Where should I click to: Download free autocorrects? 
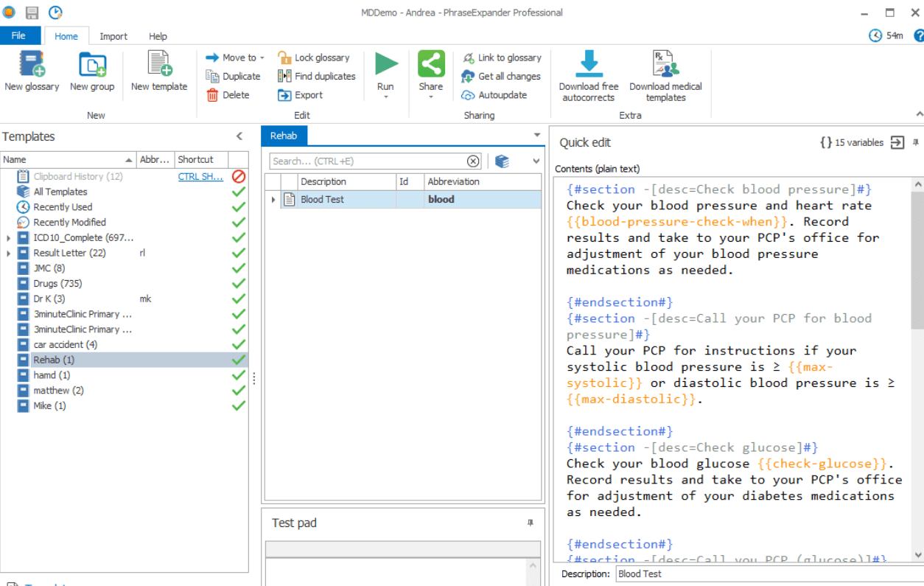[x=589, y=76]
